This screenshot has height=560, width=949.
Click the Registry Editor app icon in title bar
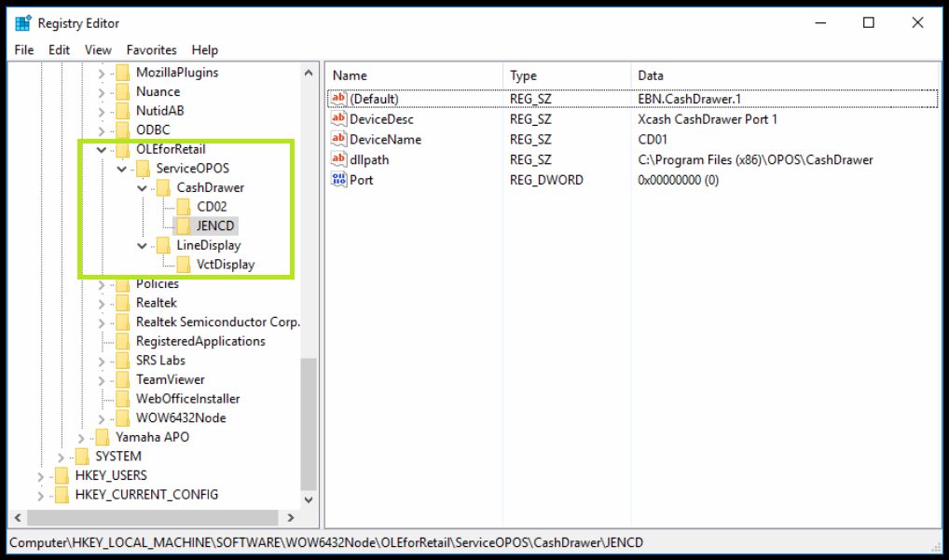(x=23, y=23)
